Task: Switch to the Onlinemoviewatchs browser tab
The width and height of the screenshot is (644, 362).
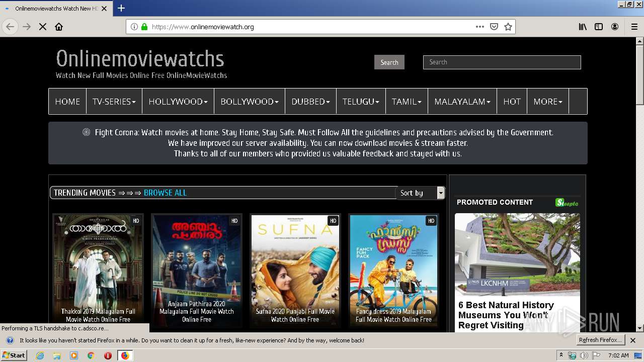Action: (57, 9)
